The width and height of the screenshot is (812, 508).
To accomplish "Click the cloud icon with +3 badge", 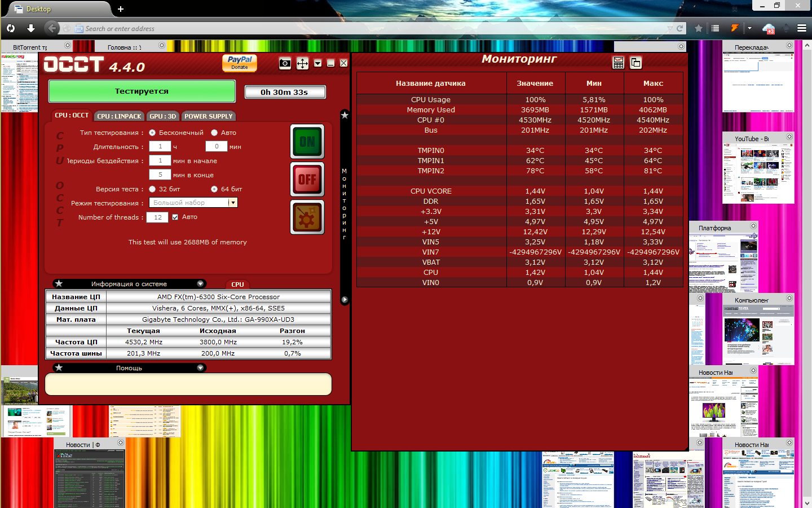I will point(769,28).
